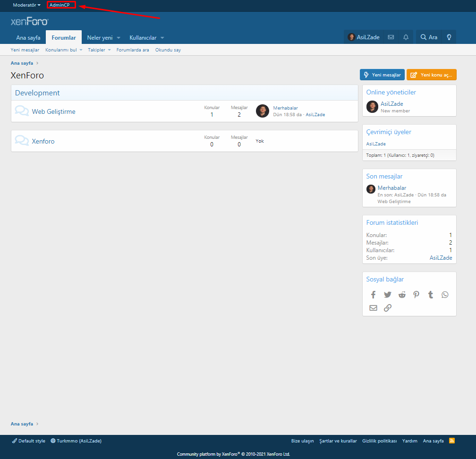Share on Facebook icon
Viewport: 476px width, 459px height.
click(373, 295)
